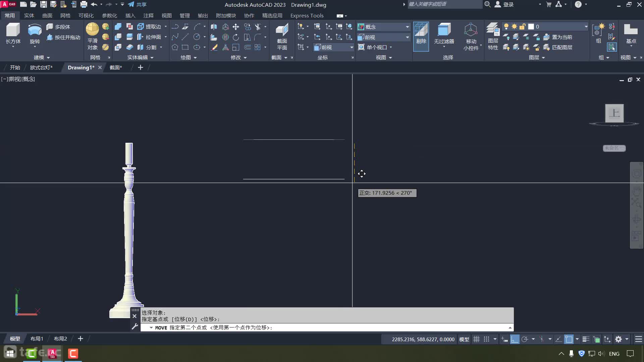The image size is (644, 362).
Task: Expand the 实体编辑 panel flyout
Action: tap(140, 57)
